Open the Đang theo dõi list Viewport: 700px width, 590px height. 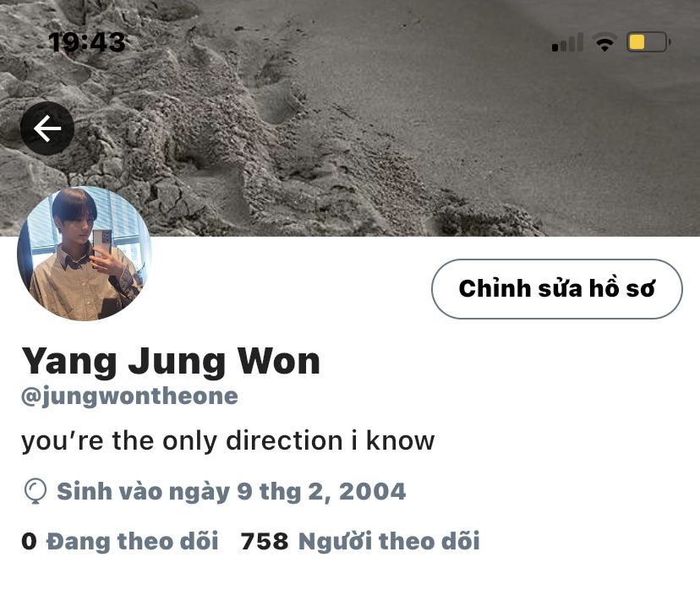(x=133, y=541)
